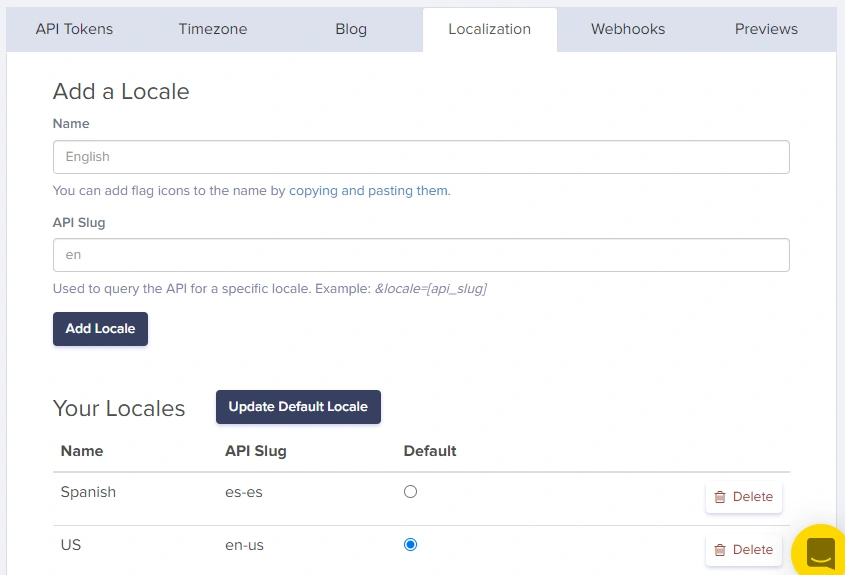Click the Add Locale button
845x575 pixels.
click(x=100, y=329)
